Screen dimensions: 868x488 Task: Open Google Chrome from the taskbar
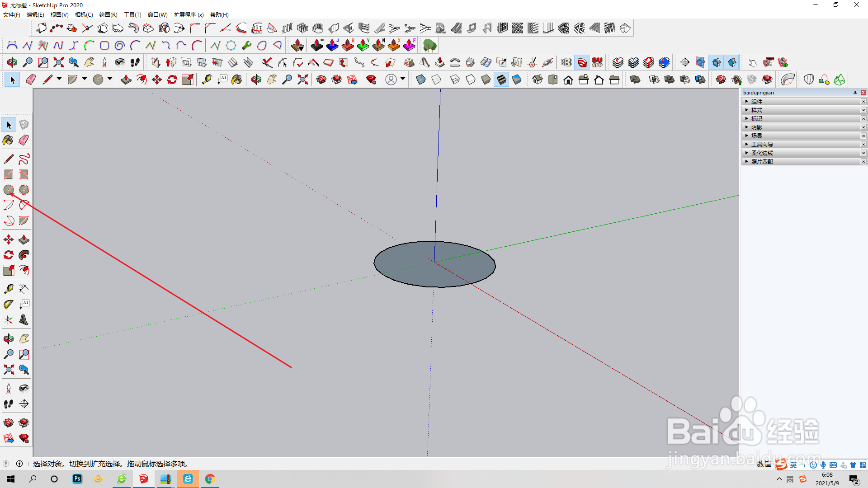[210, 479]
